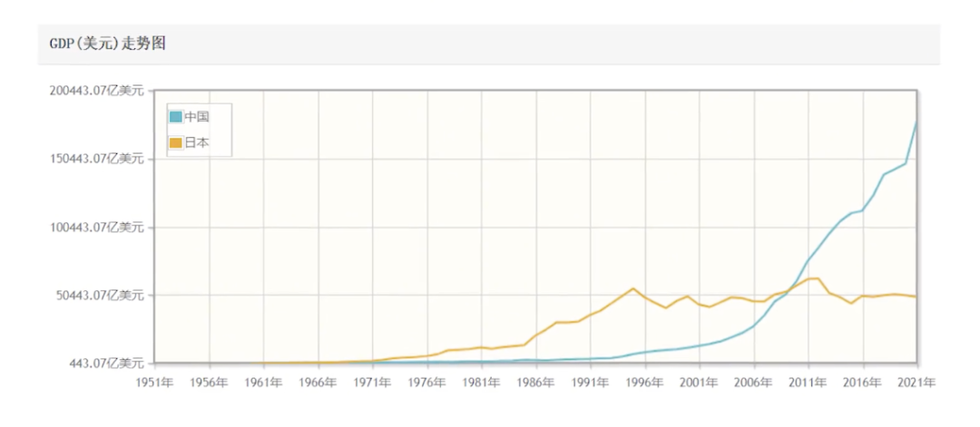Toggle the 中国 series legend label

(197, 116)
